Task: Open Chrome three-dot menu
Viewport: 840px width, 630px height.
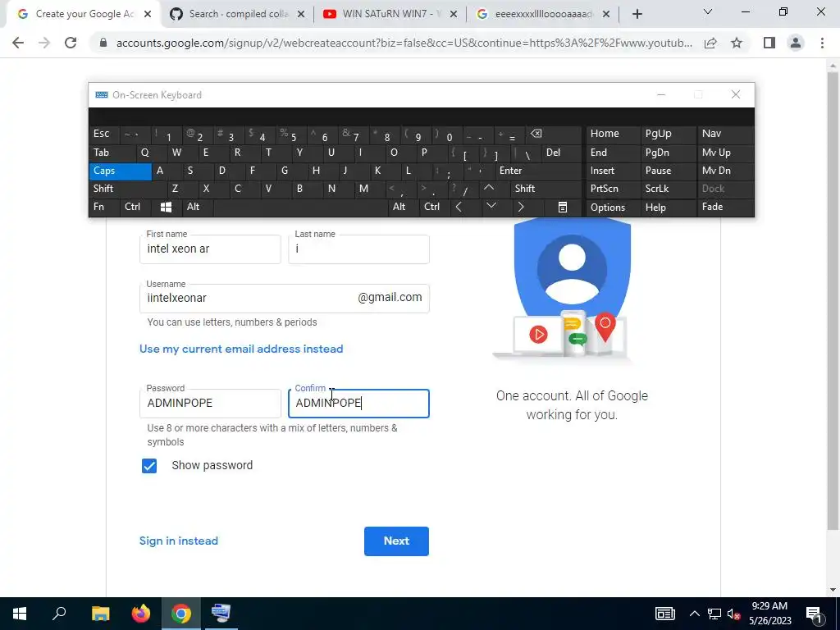Action: coord(822,43)
